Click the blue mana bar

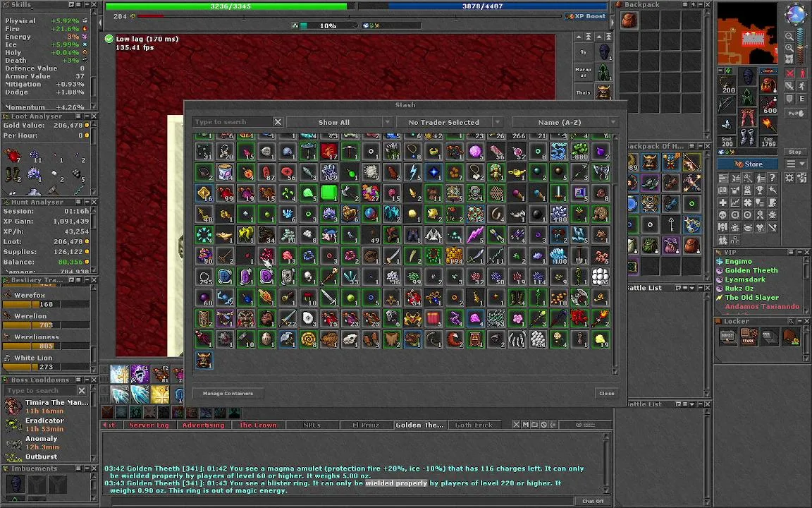coord(481,6)
